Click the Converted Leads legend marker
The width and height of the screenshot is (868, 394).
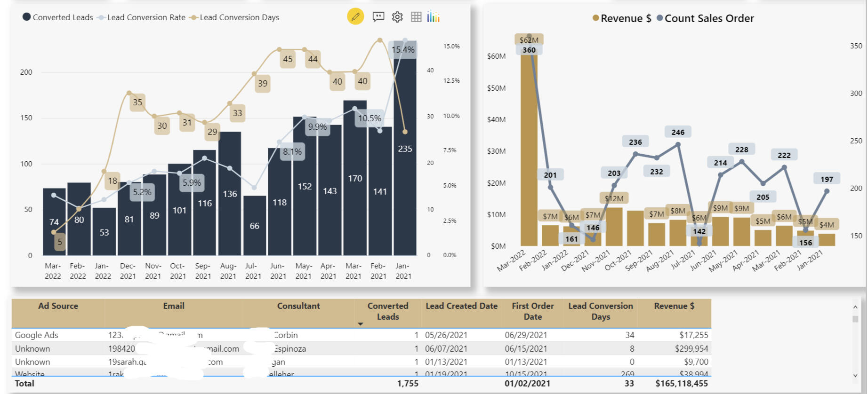pos(27,17)
